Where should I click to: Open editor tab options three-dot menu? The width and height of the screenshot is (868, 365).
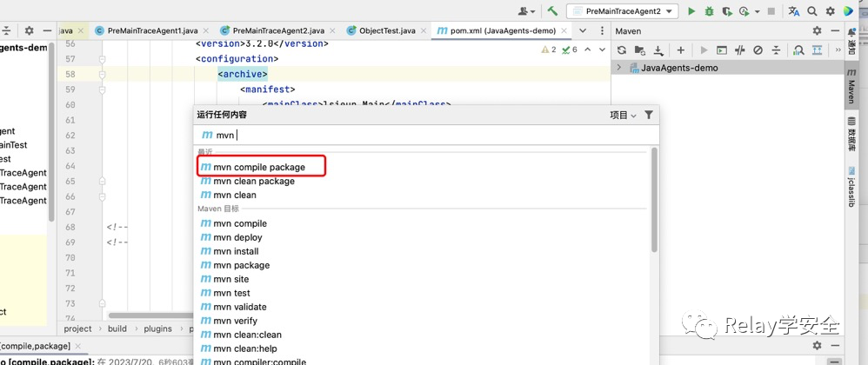(602, 31)
